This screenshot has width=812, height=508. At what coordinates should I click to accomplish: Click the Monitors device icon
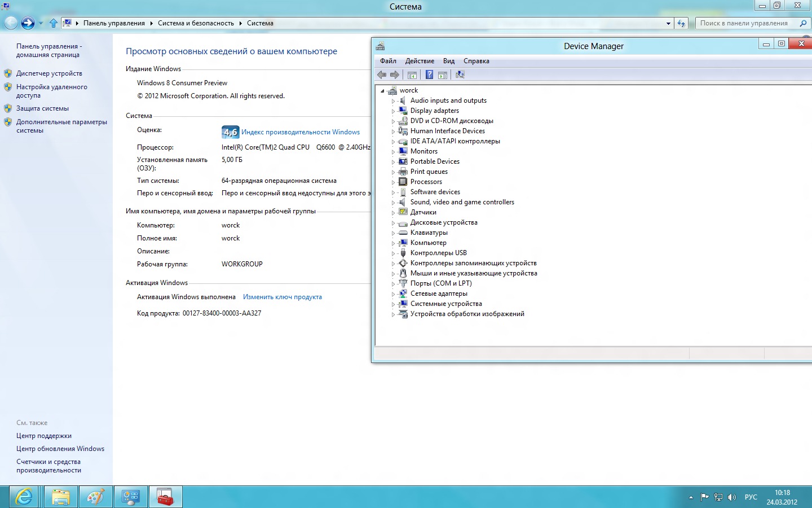tap(403, 151)
